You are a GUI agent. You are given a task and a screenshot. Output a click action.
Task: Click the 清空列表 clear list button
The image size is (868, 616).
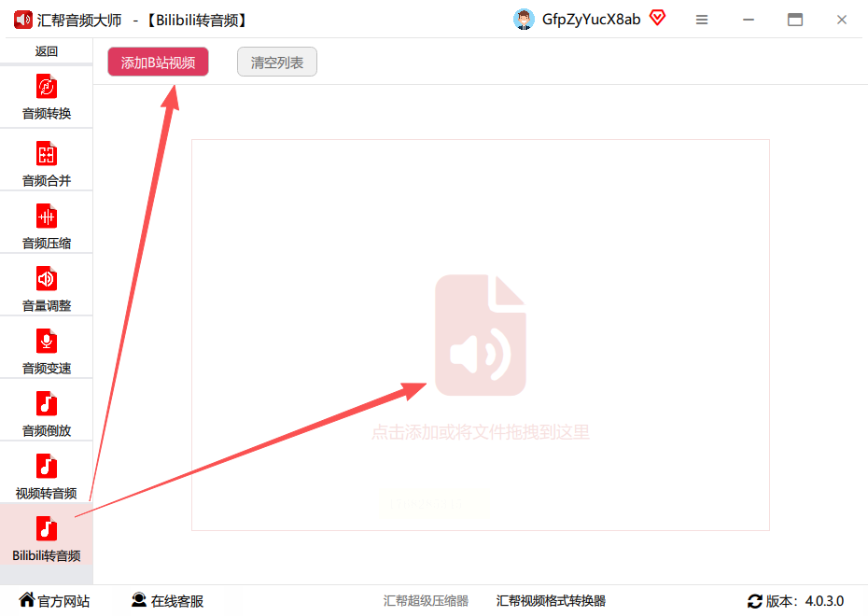pos(277,62)
